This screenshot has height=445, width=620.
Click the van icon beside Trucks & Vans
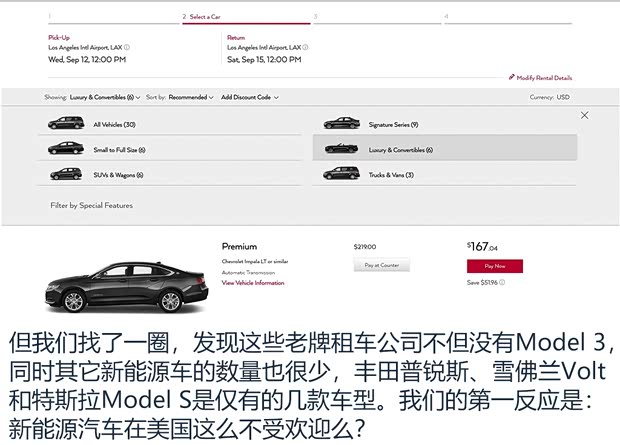(x=342, y=173)
